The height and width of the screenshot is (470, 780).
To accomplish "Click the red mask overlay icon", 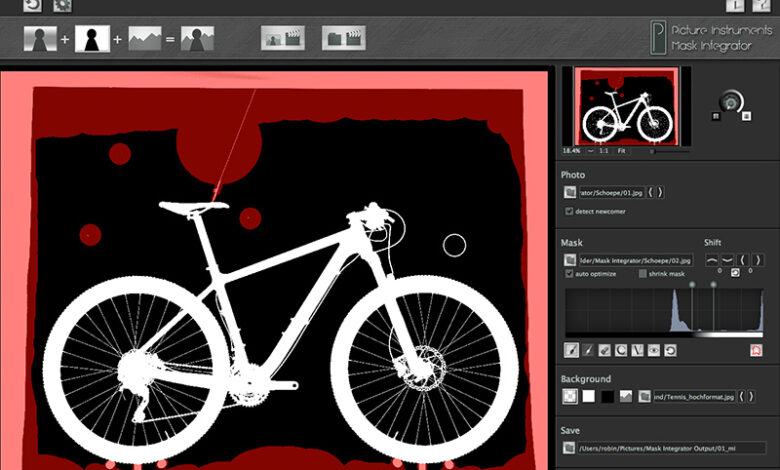I will click(756, 350).
